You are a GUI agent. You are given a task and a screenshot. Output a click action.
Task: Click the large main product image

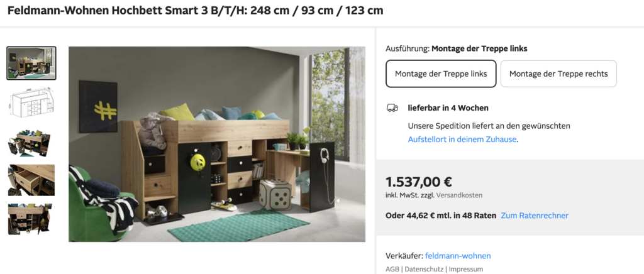217,144
